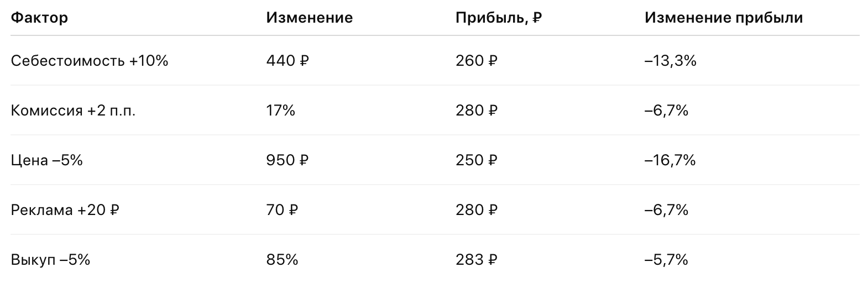Click the 260 ₽ profit cell
The height and width of the screenshot is (283, 868).
click(476, 61)
